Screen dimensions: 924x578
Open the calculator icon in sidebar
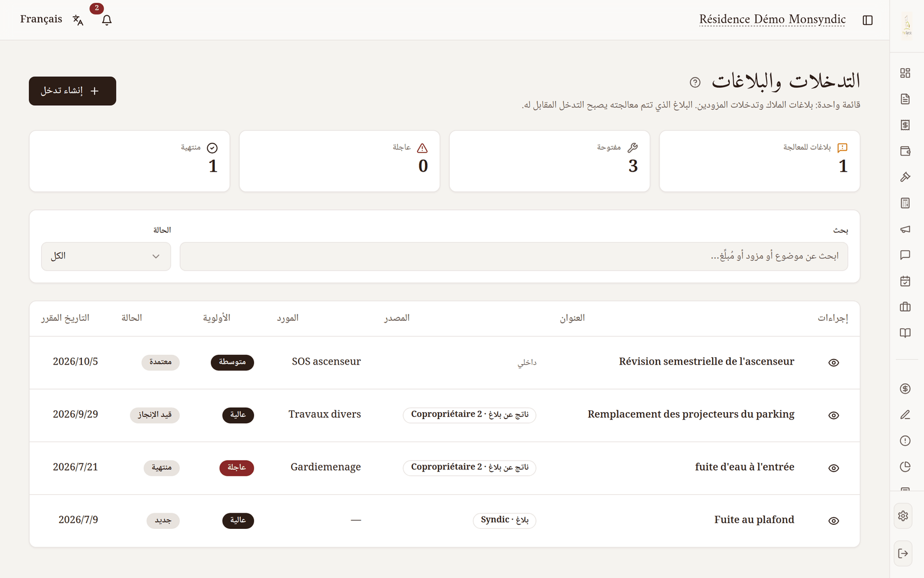pyautogui.click(x=905, y=203)
